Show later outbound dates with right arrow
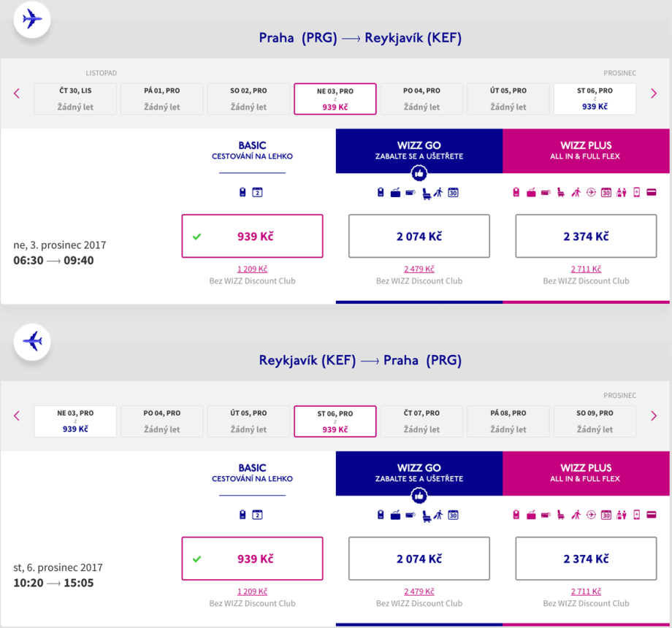Screen dimensions: 672x628 coord(654,93)
